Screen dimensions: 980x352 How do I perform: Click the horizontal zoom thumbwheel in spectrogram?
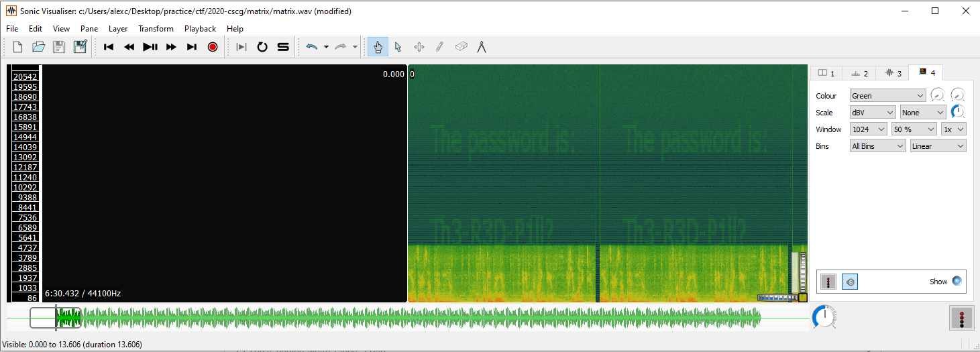777,298
